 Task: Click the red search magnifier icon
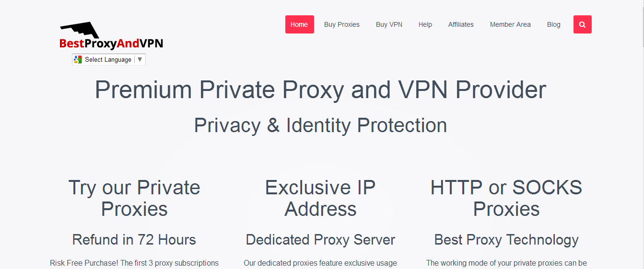click(582, 24)
